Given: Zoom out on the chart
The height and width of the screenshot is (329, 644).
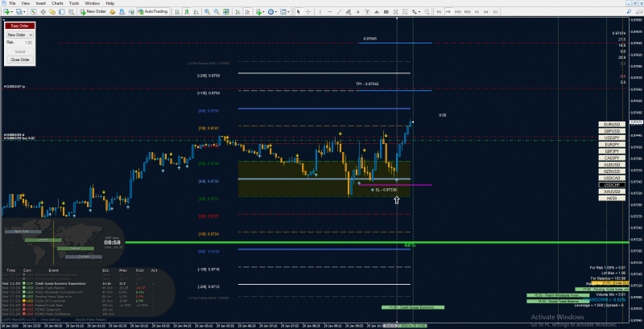Looking at the screenshot, I should coord(217,12).
